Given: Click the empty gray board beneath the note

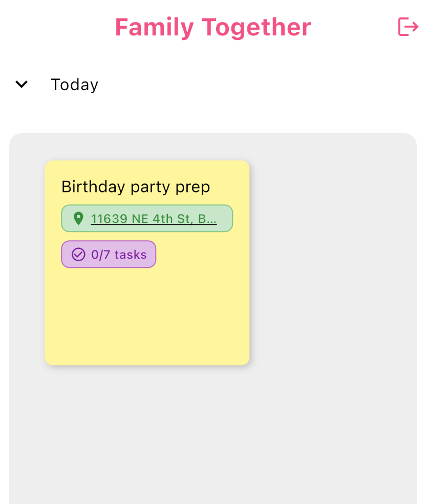Looking at the screenshot, I should [205, 435].
